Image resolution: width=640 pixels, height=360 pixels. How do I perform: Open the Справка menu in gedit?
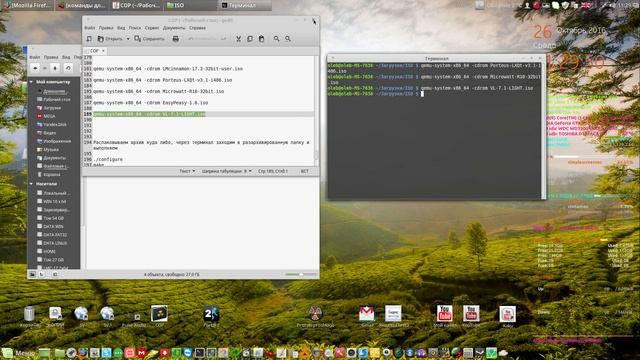pyautogui.click(x=198, y=28)
